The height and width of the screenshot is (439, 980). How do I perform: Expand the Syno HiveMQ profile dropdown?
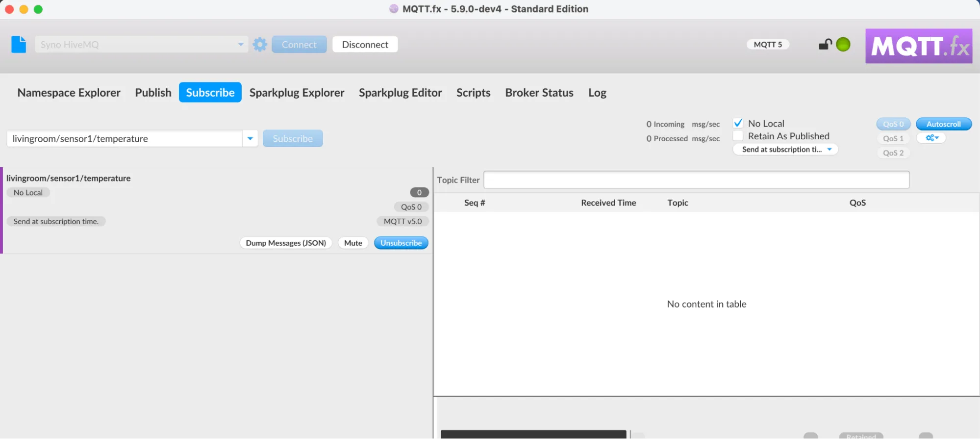click(x=241, y=45)
